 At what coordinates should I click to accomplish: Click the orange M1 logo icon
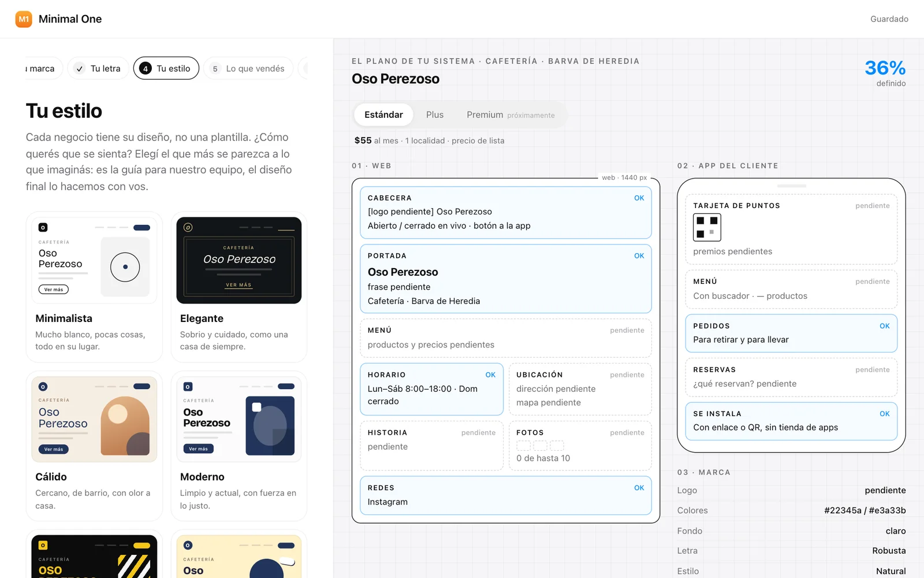tap(24, 19)
